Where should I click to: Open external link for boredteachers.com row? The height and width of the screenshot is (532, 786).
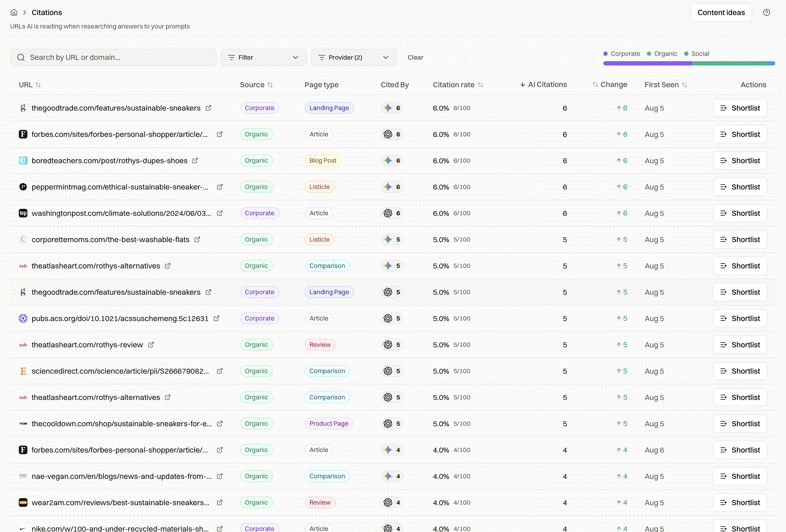pos(195,161)
